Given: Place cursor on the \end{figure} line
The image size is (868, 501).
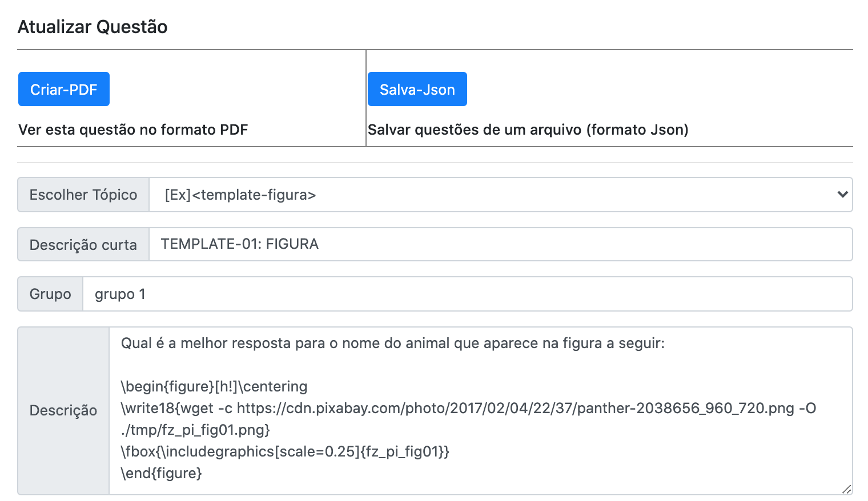Looking at the screenshot, I should (162, 473).
